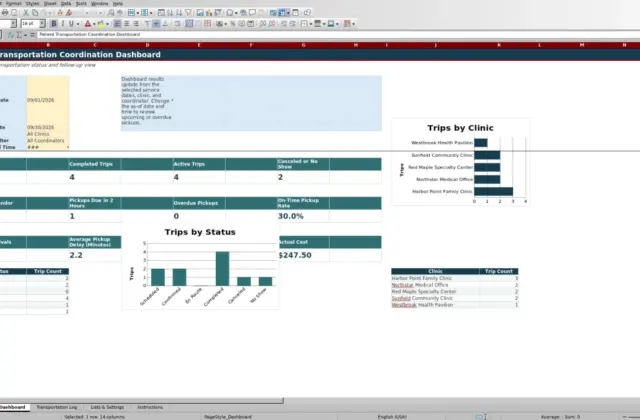Open the font color dropdown arrow
The width and height of the screenshot is (640, 420).
tap(94, 24)
